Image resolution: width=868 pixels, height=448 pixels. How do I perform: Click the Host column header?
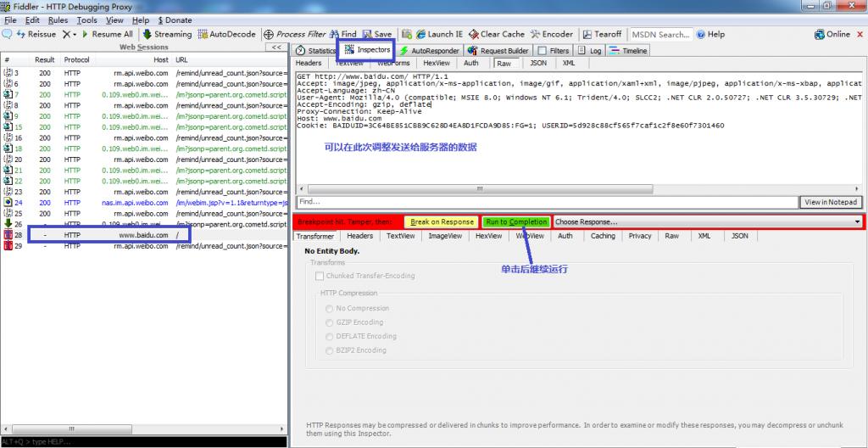tap(161, 60)
